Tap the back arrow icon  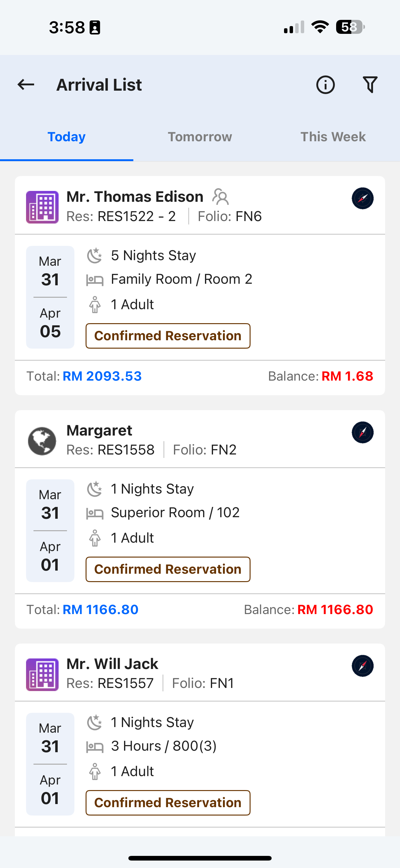[26, 84]
